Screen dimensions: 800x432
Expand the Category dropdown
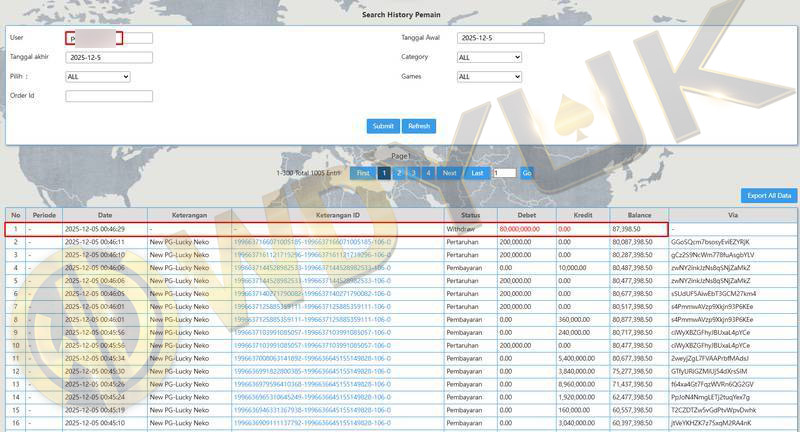[x=489, y=57]
